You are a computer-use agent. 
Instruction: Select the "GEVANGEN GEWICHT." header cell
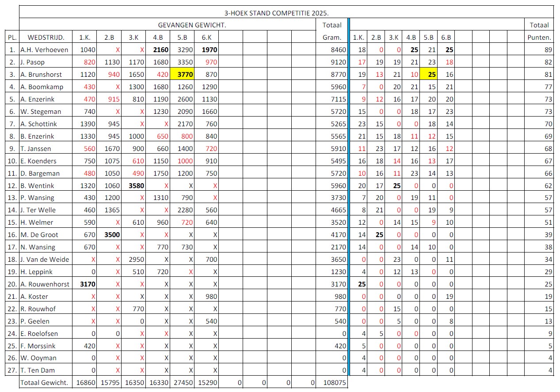click(x=192, y=25)
